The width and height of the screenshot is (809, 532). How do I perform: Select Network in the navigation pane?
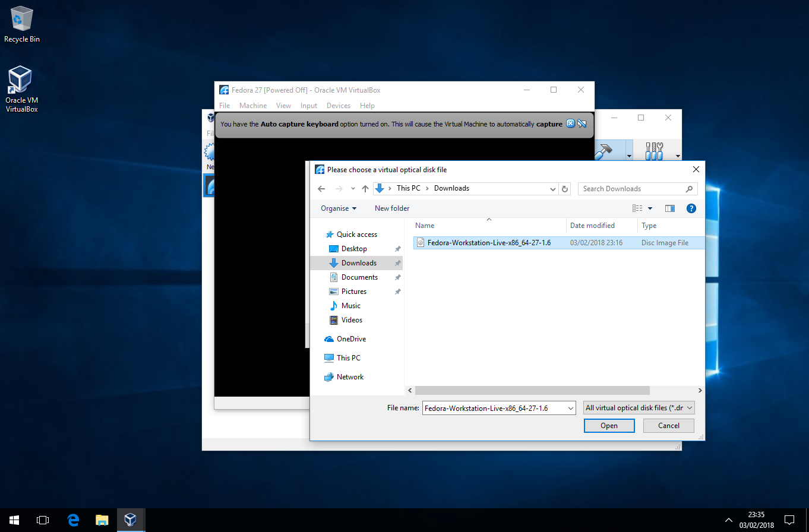pos(350,377)
